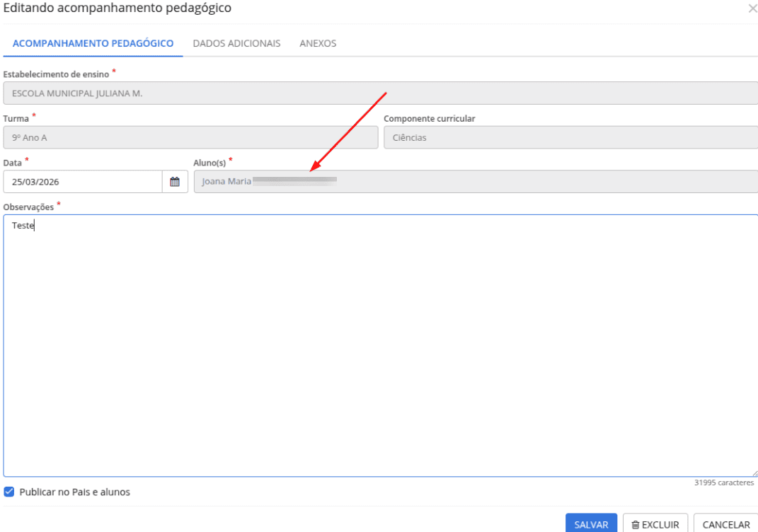The height and width of the screenshot is (532, 758).
Task: Open the Anexos tab
Action: 318,43
